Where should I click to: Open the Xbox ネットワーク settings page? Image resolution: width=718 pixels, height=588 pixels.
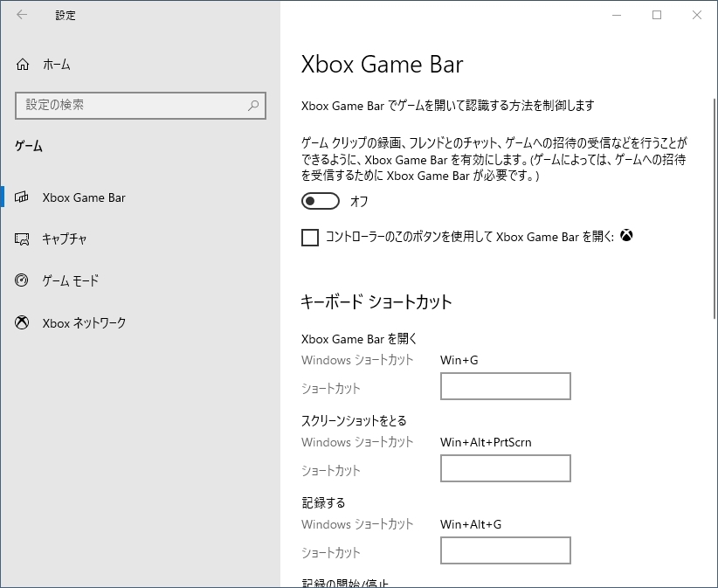tap(140, 323)
